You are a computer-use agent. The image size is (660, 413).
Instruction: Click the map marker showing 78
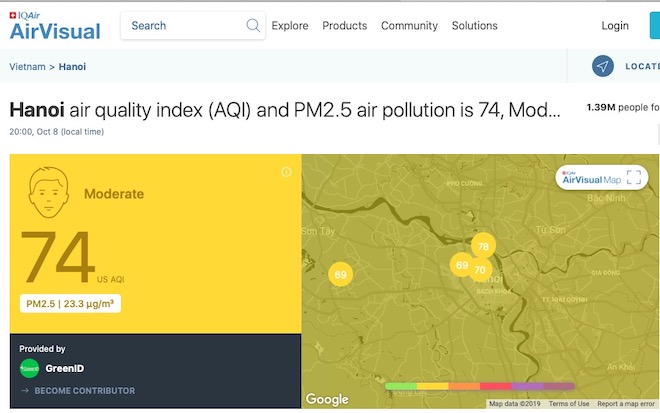coord(483,246)
